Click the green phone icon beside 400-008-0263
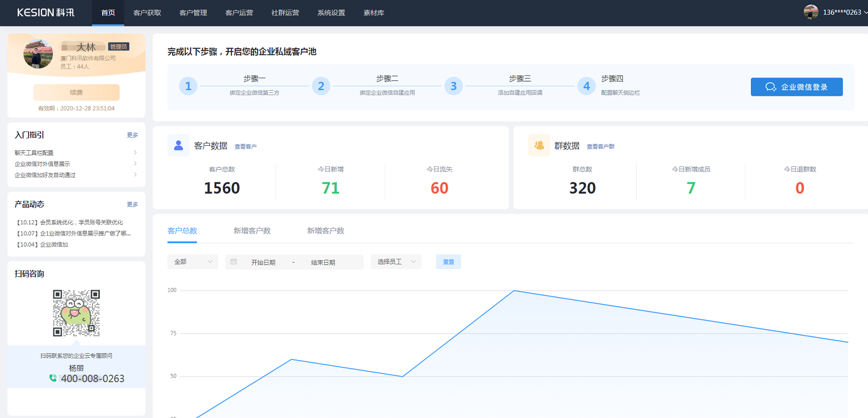 53,378
